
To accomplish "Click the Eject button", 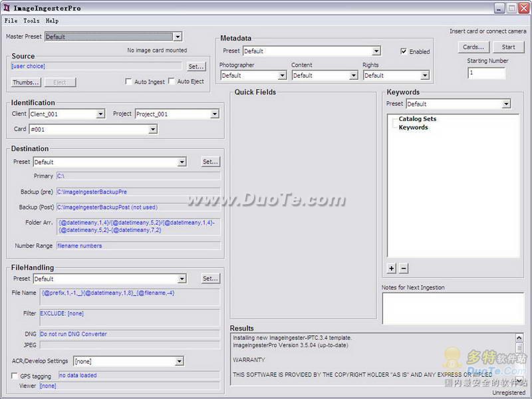I will point(60,82).
